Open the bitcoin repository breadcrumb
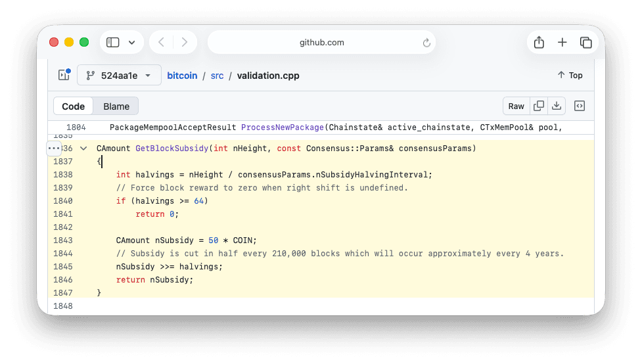The width and height of the screenshot is (642, 364). tap(182, 76)
